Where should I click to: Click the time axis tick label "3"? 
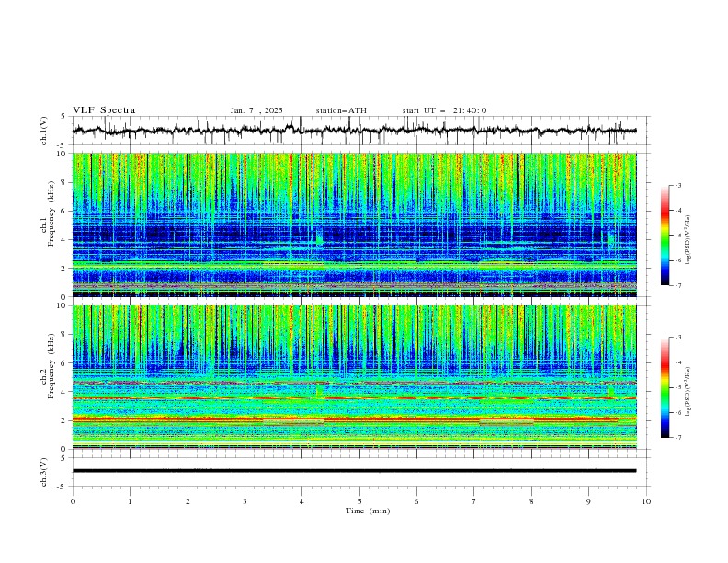pos(245,501)
